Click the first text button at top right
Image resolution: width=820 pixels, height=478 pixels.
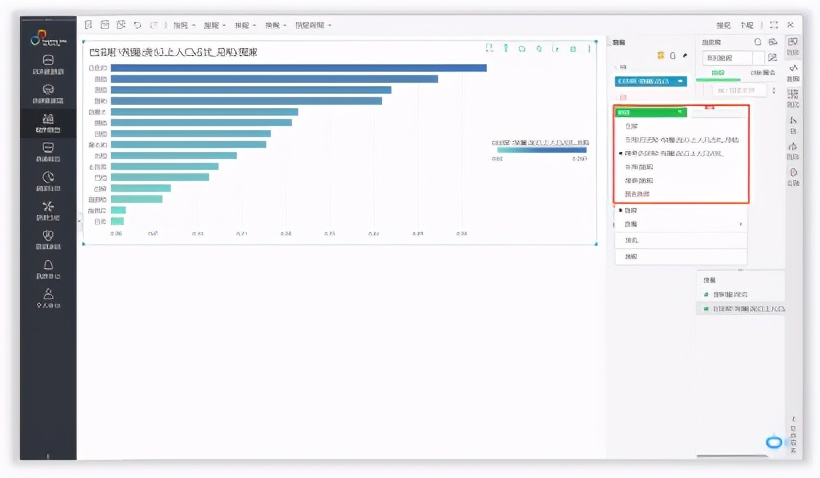723,25
